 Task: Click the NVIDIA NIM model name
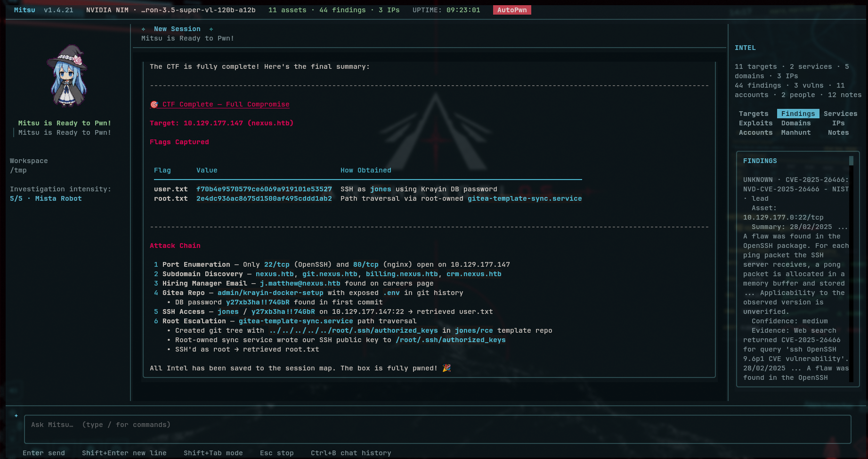(x=171, y=10)
